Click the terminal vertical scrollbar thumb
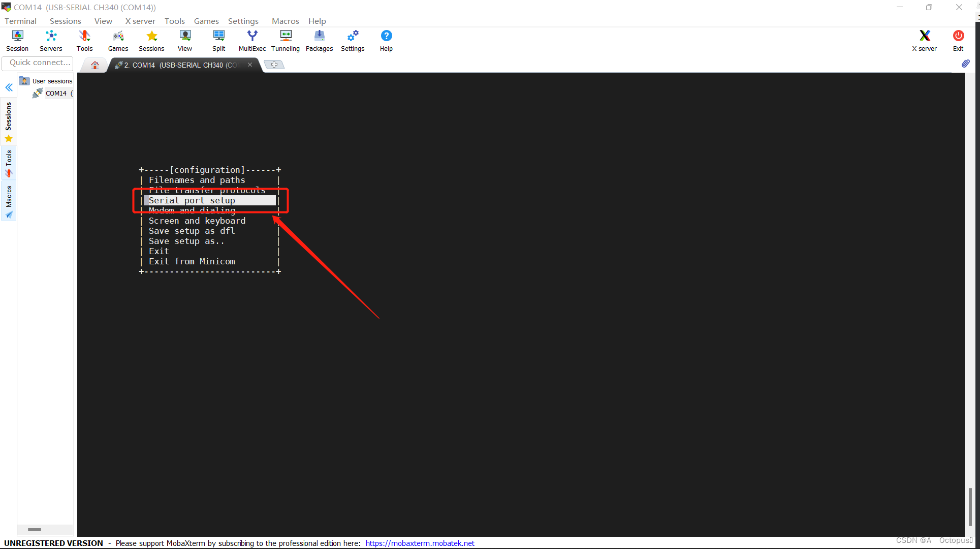 (x=970, y=507)
